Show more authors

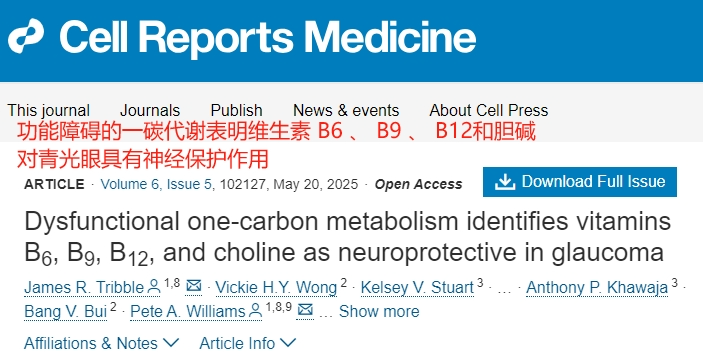pos(379,311)
